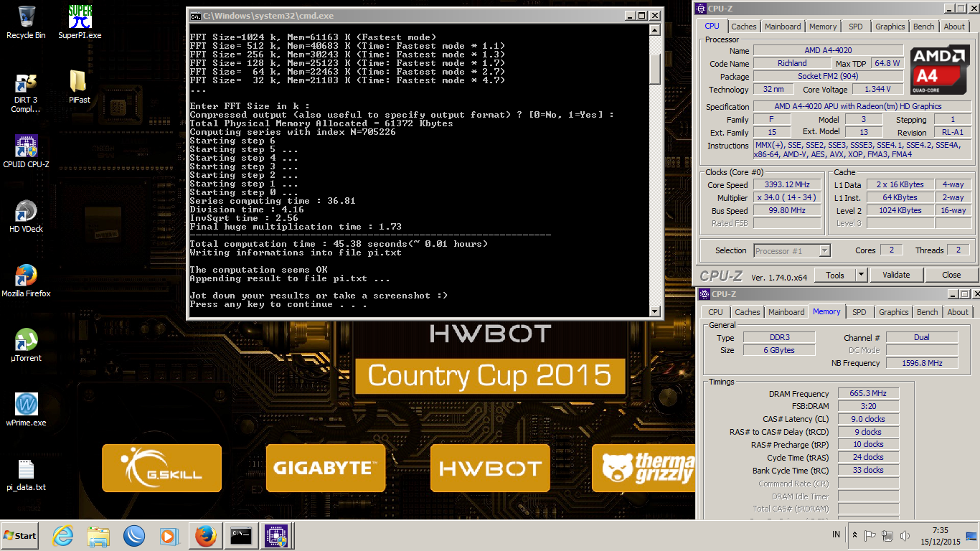Open the network tray icon
Viewport: 980px width, 551px height.
pos(888,535)
